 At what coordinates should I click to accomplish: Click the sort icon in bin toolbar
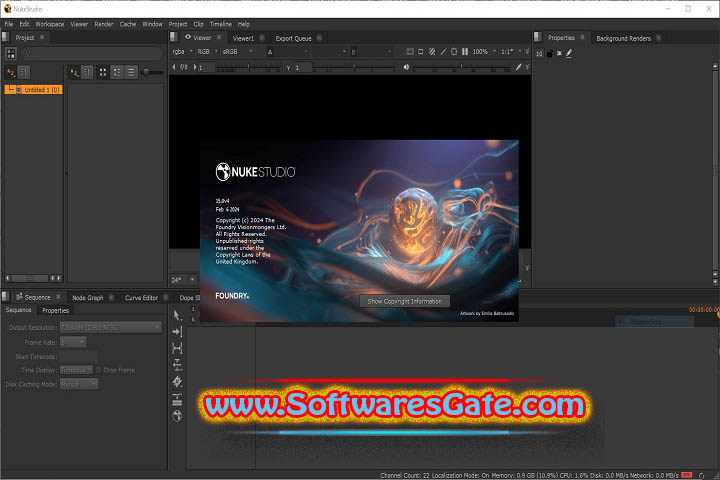(x=73, y=72)
